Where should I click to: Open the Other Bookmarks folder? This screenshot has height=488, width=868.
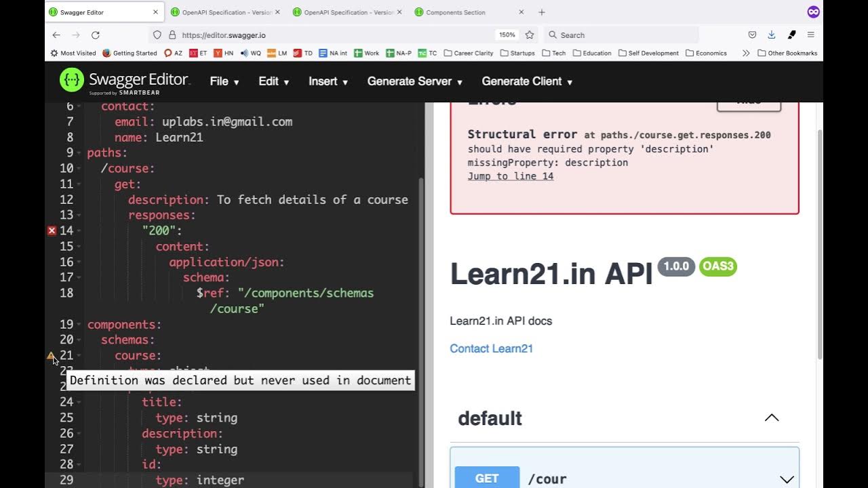click(787, 53)
